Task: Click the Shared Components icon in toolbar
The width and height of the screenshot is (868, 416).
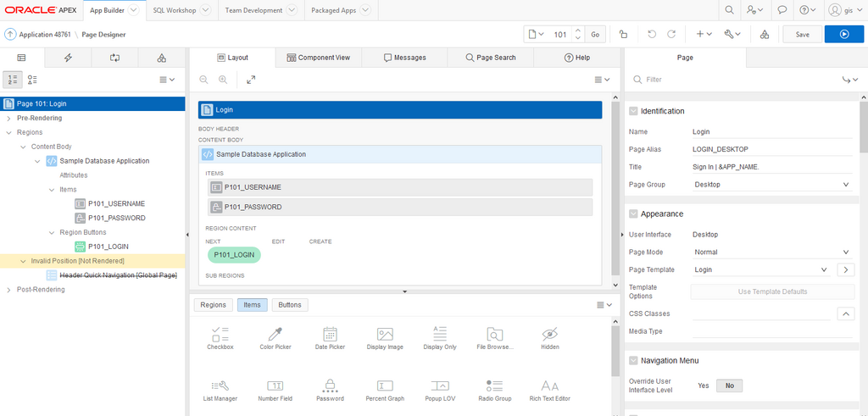Action: [764, 34]
